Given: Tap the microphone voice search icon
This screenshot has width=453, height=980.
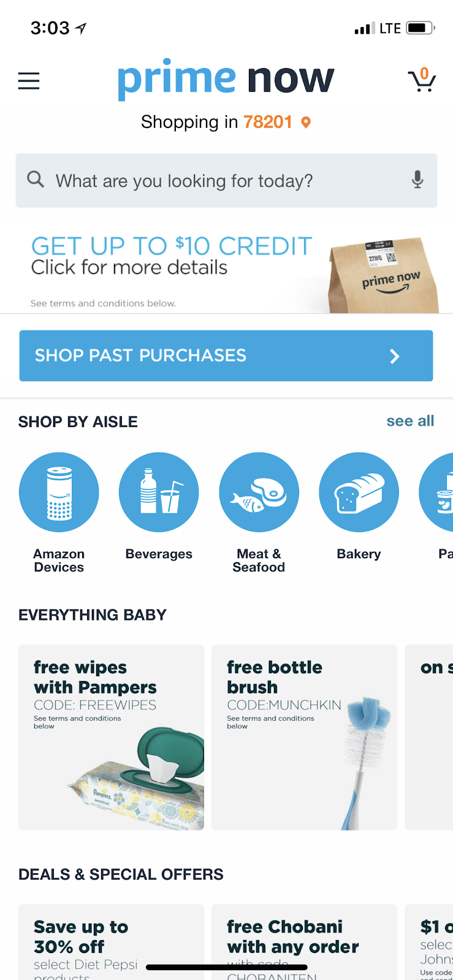Looking at the screenshot, I should (417, 180).
